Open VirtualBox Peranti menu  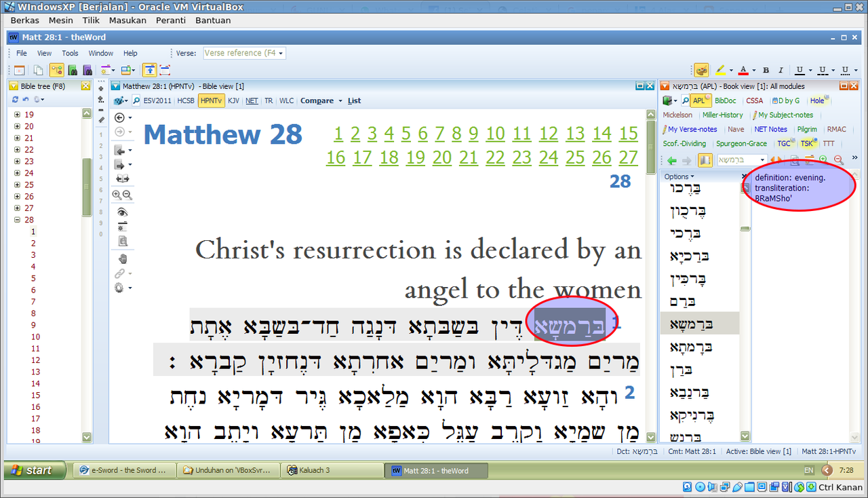pyautogui.click(x=171, y=20)
